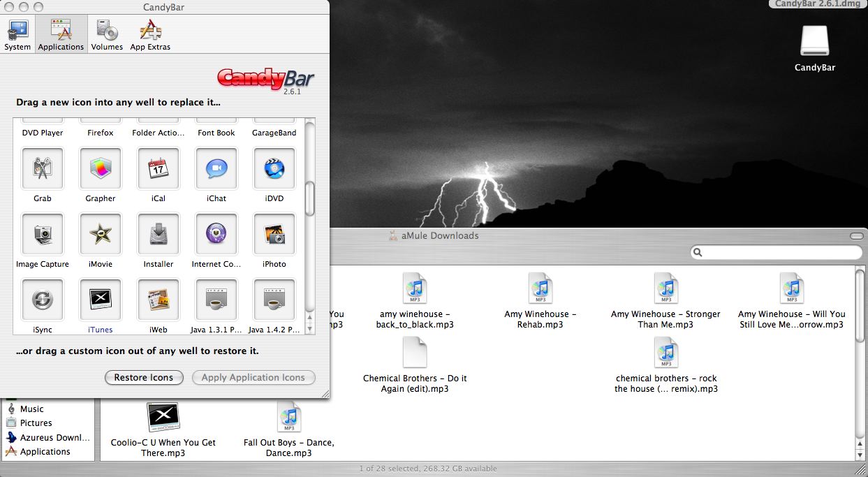Click the Folder Actions label in icon list
This screenshot has width=868, height=477.
159,133
